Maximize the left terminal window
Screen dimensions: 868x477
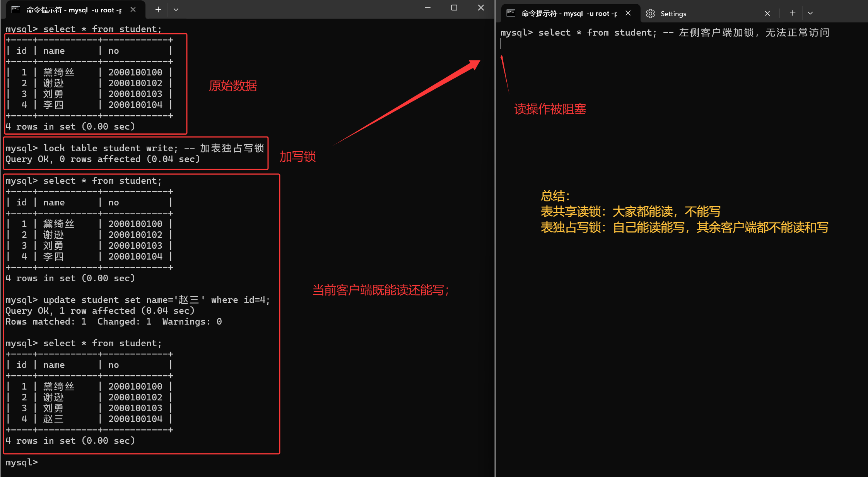[x=454, y=8]
